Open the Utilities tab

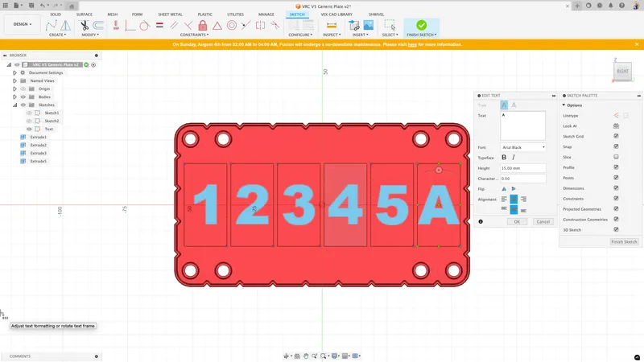[x=235, y=14]
